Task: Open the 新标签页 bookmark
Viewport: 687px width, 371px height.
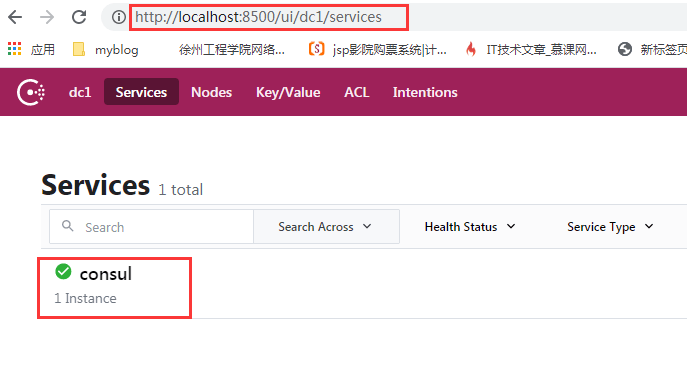Action: click(x=652, y=49)
